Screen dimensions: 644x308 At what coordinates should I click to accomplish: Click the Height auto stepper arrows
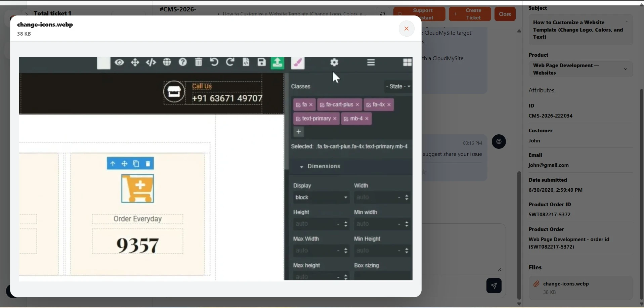click(x=346, y=224)
